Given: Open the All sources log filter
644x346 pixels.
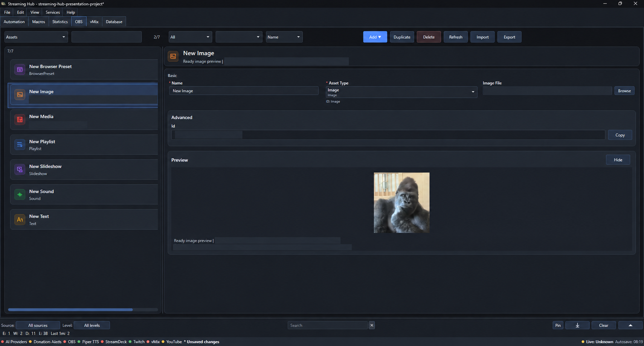Looking at the screenshot, I should 38,325.
